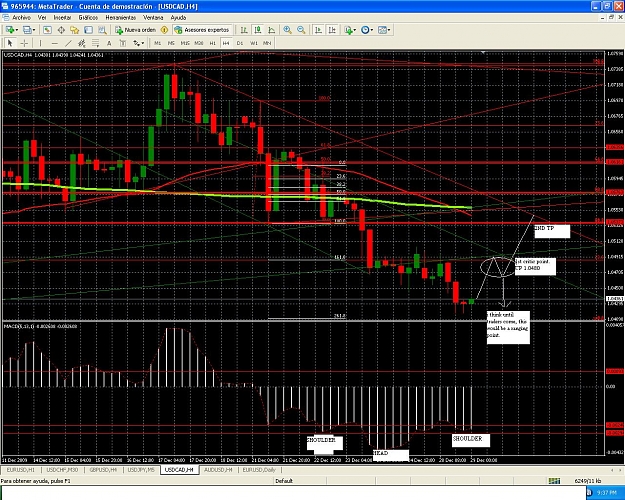Switch to bar chart display
Screen dimensions: 625x500
(x=244, y=30)
